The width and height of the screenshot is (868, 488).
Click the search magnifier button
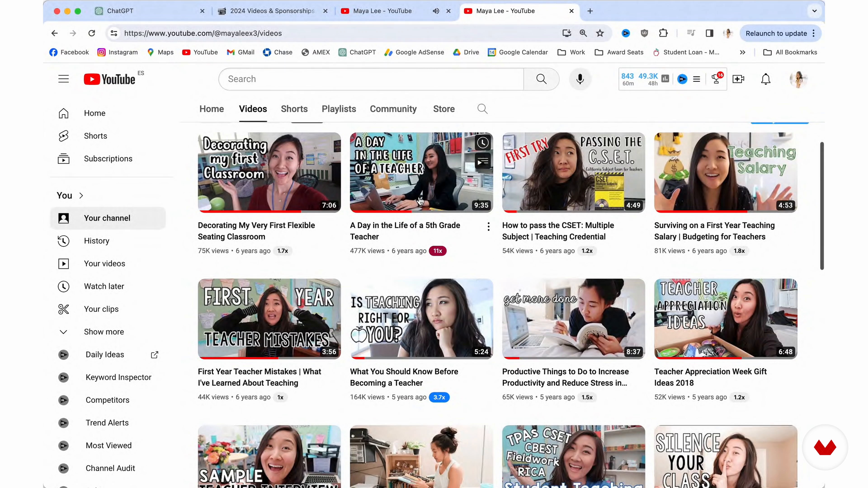(x=541, y=79)
